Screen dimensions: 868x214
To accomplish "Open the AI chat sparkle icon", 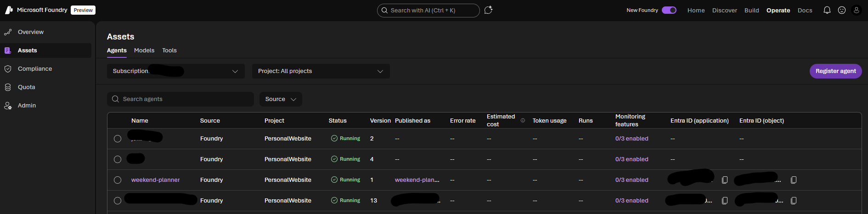I will 488,10.
